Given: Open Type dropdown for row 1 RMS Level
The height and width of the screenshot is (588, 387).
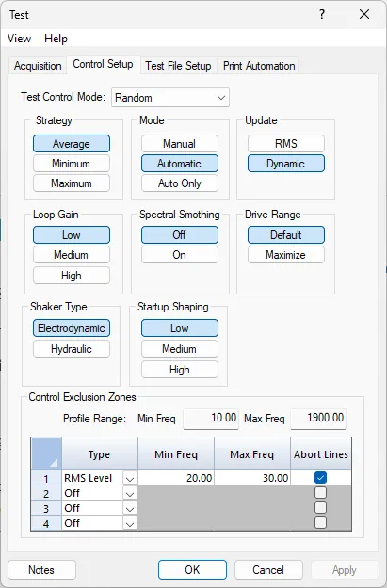Looking at the screenshot, I should click(130, 478).
